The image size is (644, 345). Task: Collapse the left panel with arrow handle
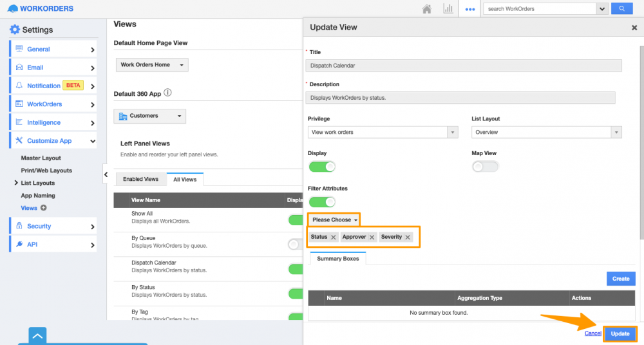[x=106, y=174]
